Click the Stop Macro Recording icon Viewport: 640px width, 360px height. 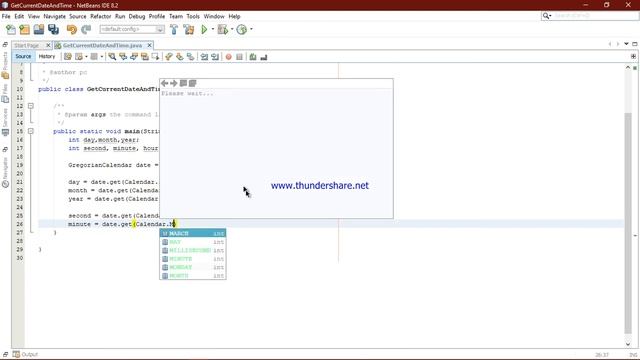pyautogui.click(x=240, y=57)
